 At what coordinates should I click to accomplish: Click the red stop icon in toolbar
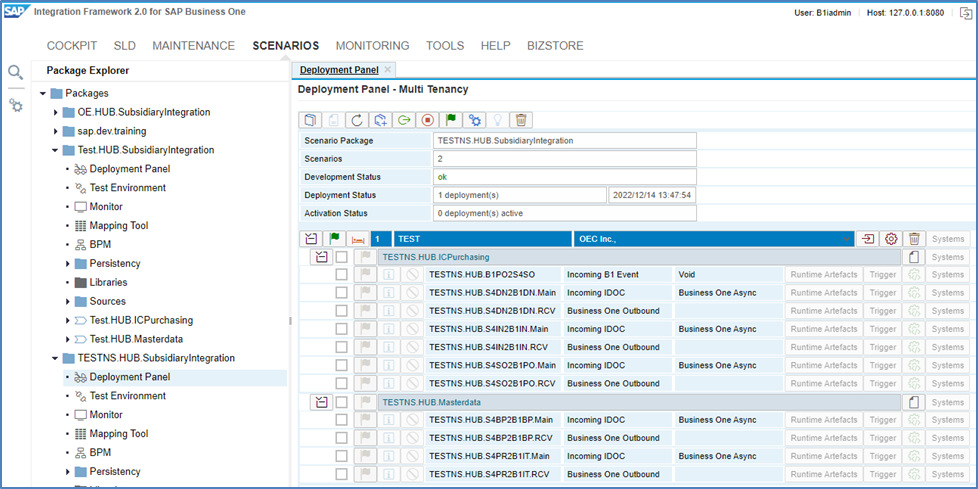tap(428, 120)
